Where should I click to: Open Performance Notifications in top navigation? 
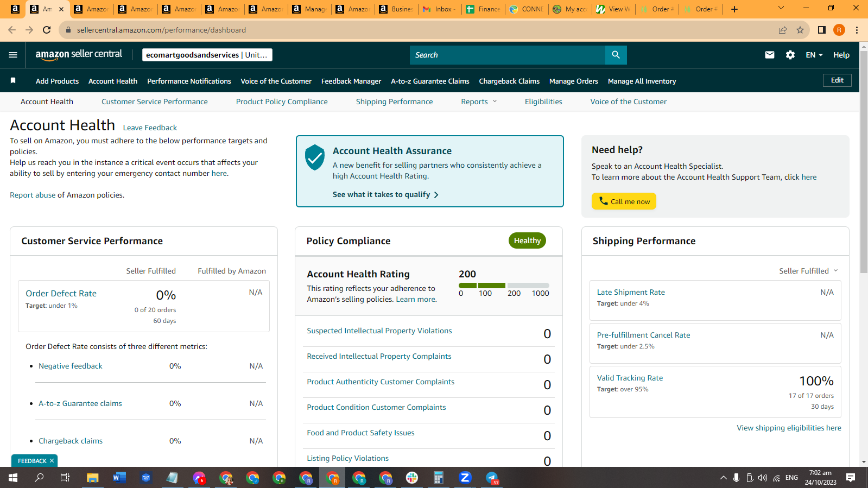coord(189,81)
